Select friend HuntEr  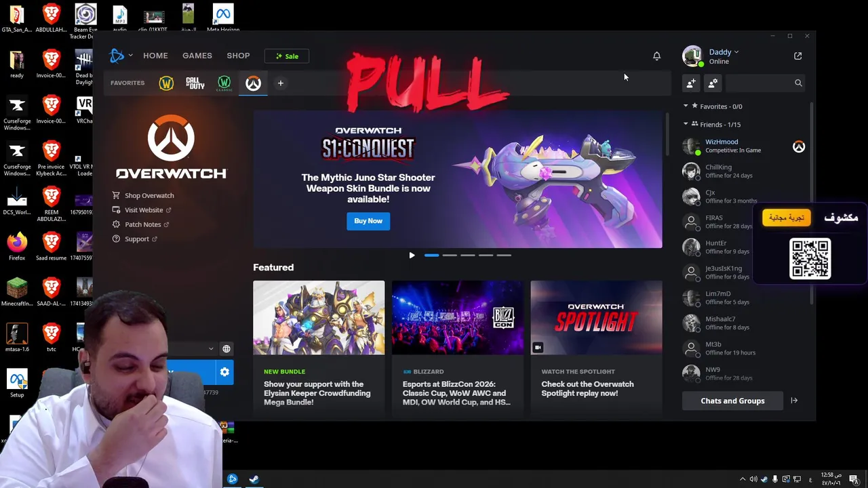745,247
